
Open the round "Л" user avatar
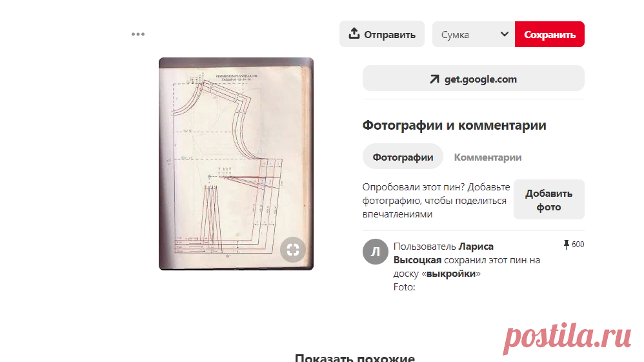376,252
